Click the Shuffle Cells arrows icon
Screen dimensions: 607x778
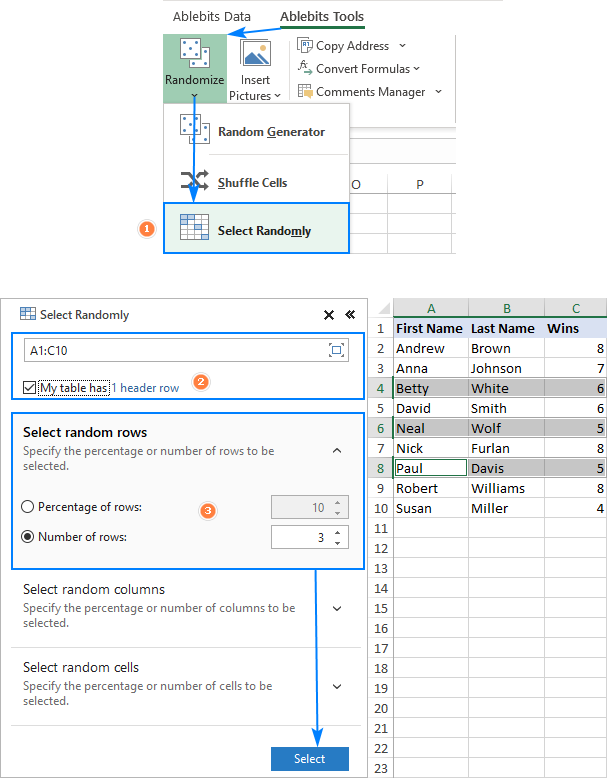click(194, 180)
